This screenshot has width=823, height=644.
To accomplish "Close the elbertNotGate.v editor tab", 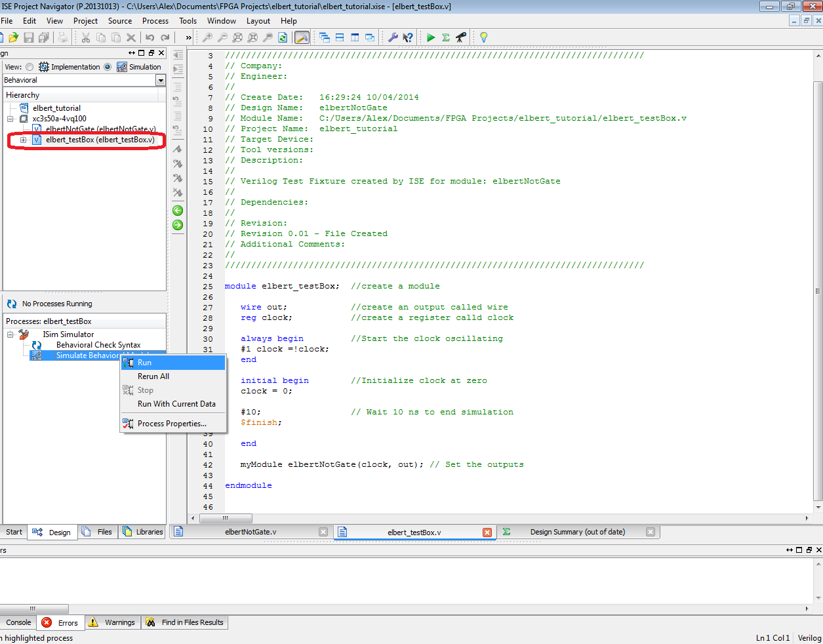I will coord(323,532).
